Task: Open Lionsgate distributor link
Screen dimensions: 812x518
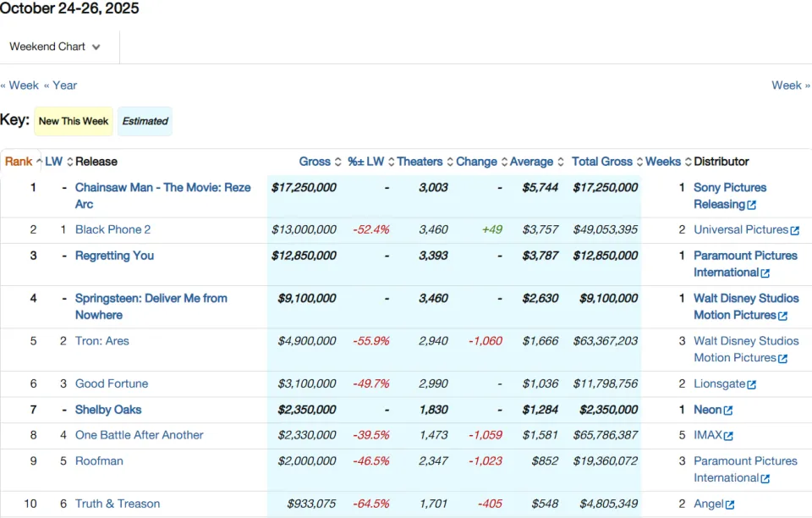Action: 719,383
